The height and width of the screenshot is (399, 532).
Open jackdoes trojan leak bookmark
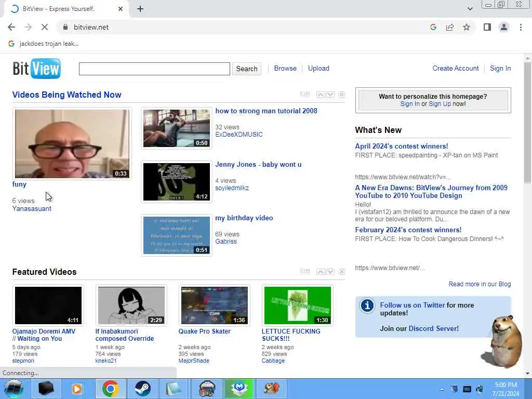coord(44,44)
